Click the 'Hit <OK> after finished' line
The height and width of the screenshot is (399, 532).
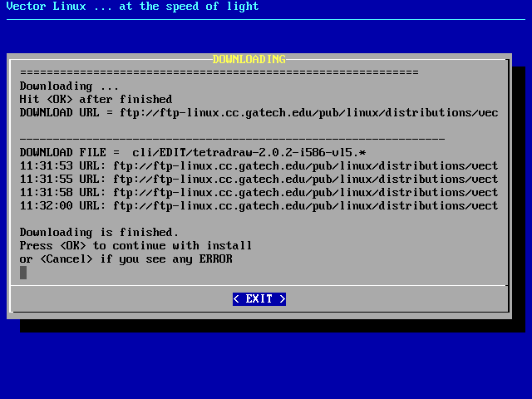point(96,99)
